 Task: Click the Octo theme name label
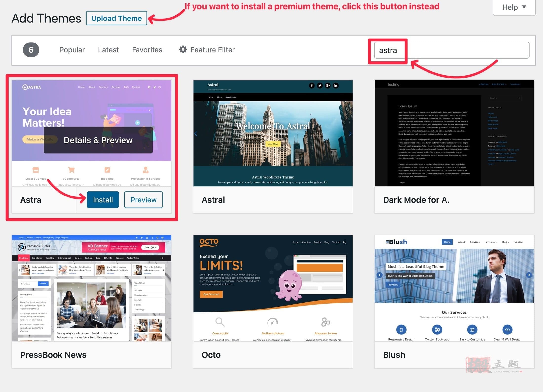tap(211, 355)
